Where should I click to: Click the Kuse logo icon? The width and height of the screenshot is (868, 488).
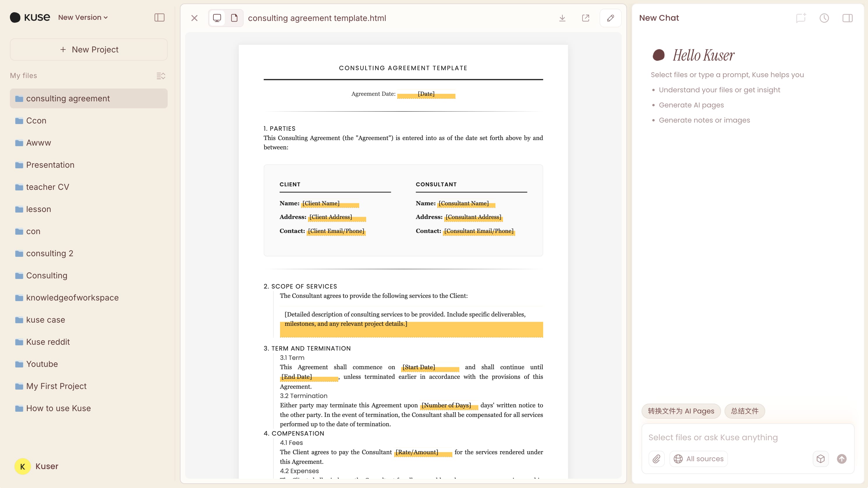(15, 17)
